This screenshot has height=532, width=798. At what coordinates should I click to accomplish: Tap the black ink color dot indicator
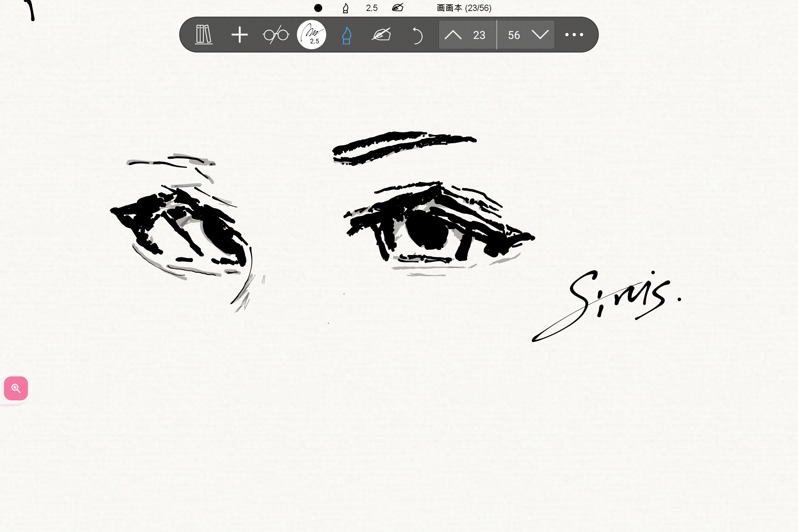coord(318,8)
